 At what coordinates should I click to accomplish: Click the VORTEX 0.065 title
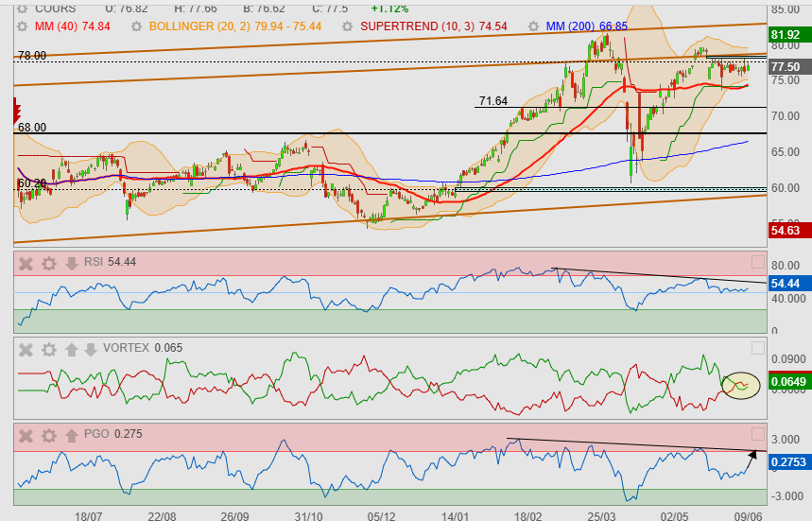[x=143, y=348]
